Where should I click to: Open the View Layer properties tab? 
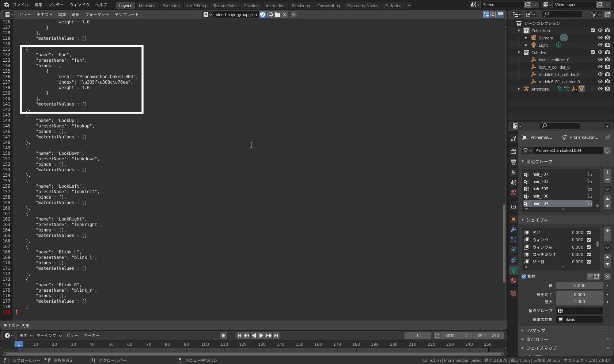point(513,172)
